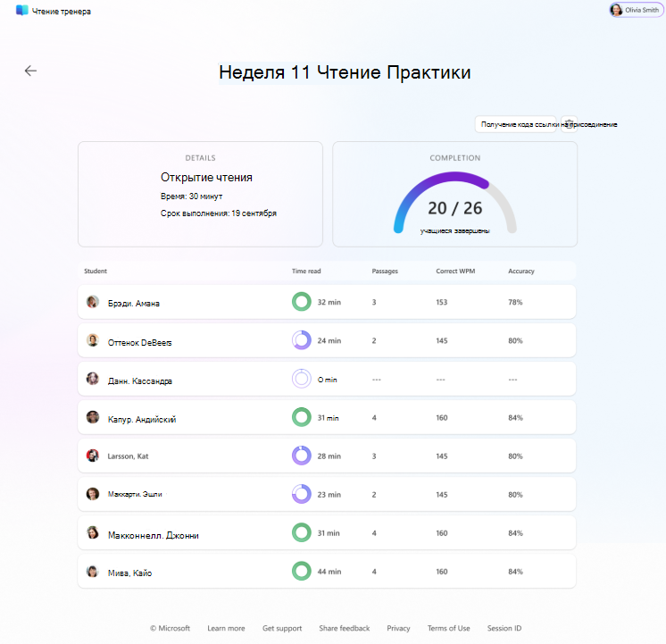Click Капур, Андийский avatar picture
Screen dimensions: 666x644
[x=93, y=417]
